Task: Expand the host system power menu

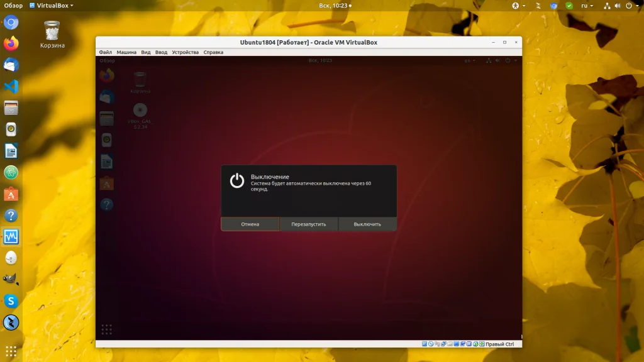Action: pyautogui.click(x=631, y=5)
